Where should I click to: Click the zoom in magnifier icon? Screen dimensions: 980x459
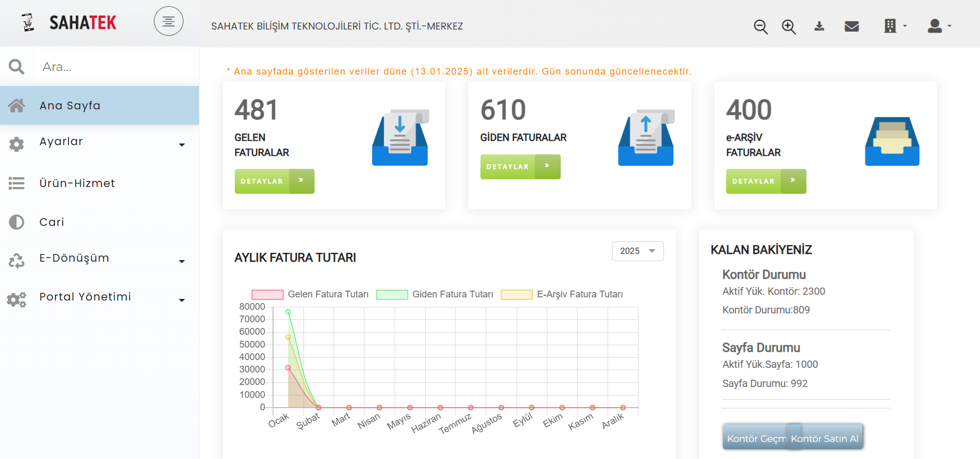tap(788, 26)
